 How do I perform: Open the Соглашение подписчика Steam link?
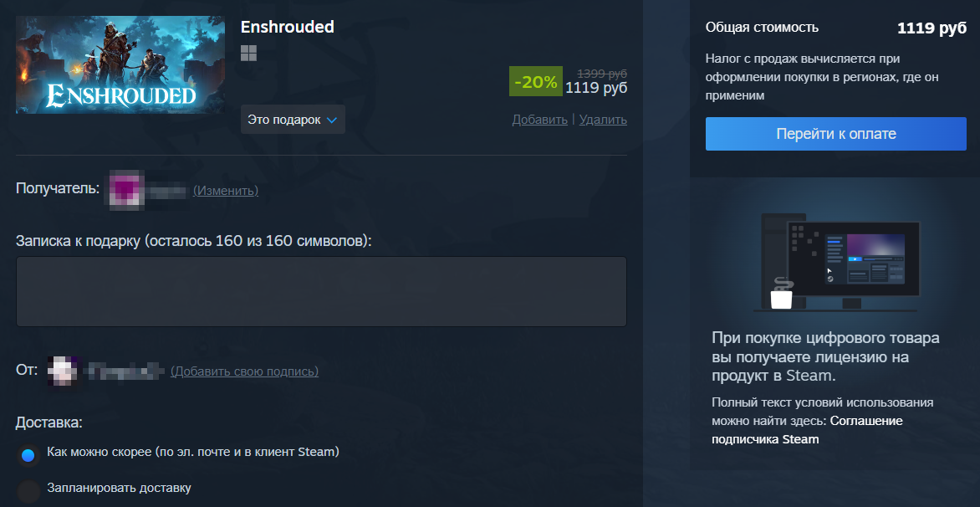tap(807, 429)
